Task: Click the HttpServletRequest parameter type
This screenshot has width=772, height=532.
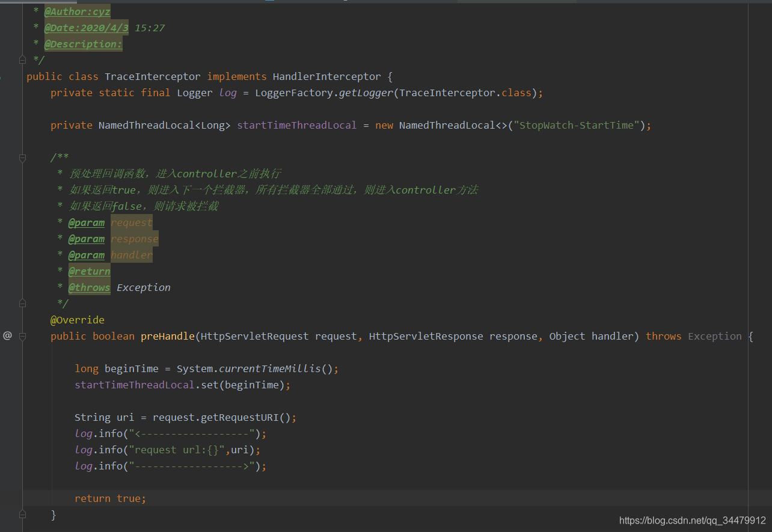Action: (x=255, y=336)
